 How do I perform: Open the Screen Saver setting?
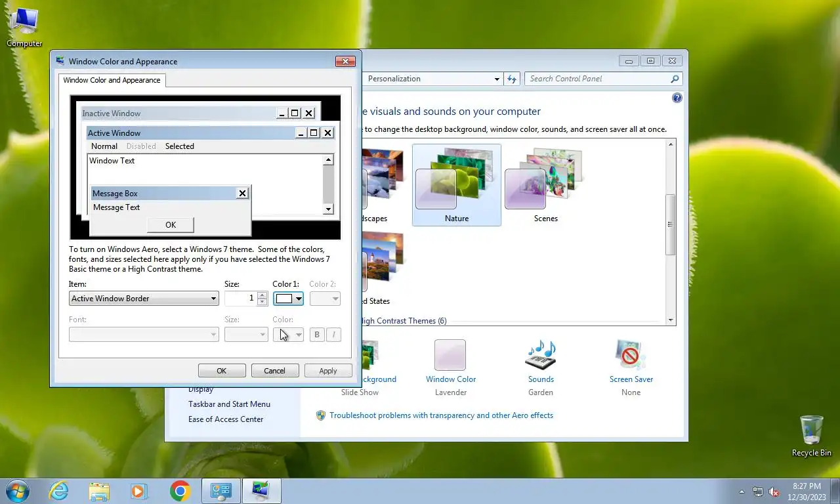click(631, 368)
